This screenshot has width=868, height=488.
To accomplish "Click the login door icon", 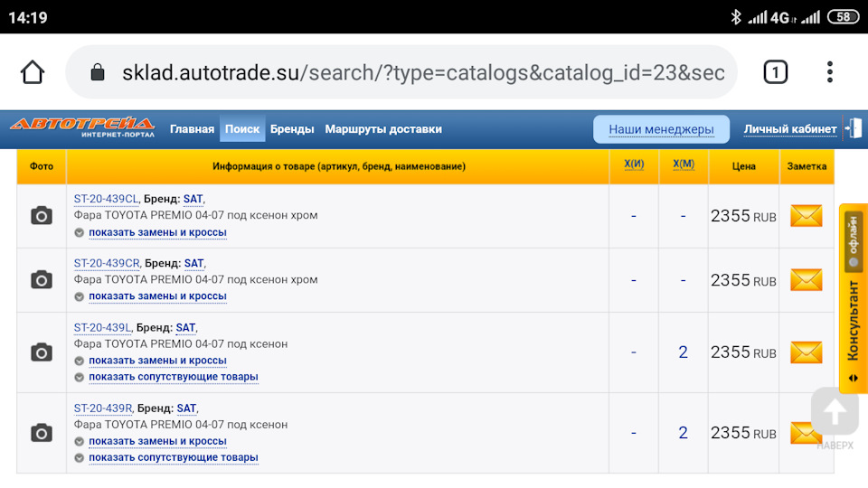I will [853, 128].
